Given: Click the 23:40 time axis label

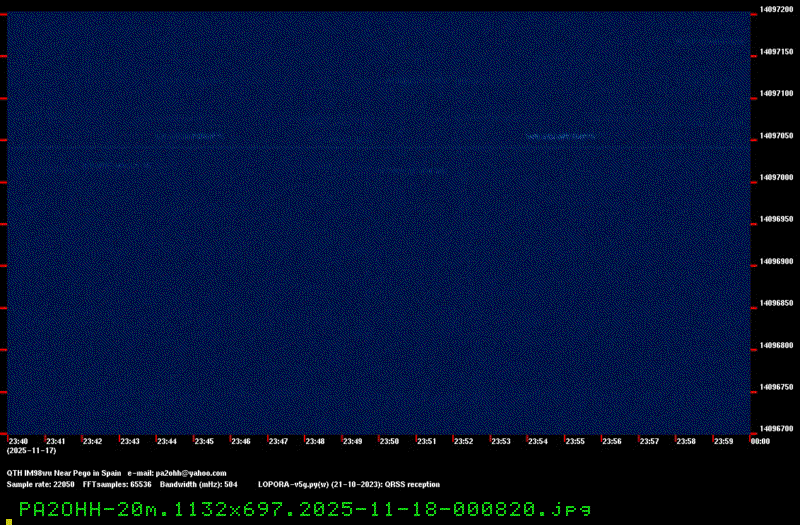Looking at the screenshot, I should click(x=18, y=441).
